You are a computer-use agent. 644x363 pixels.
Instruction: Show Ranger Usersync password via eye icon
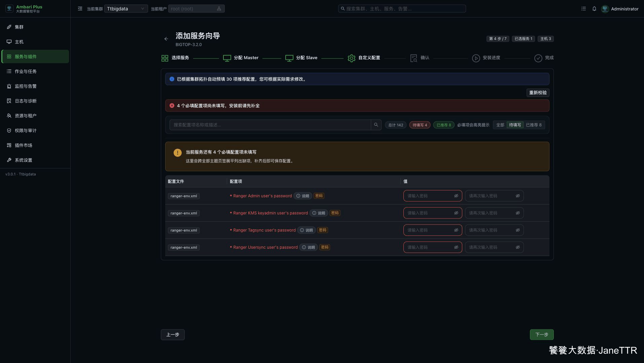(x=456, y=247)
